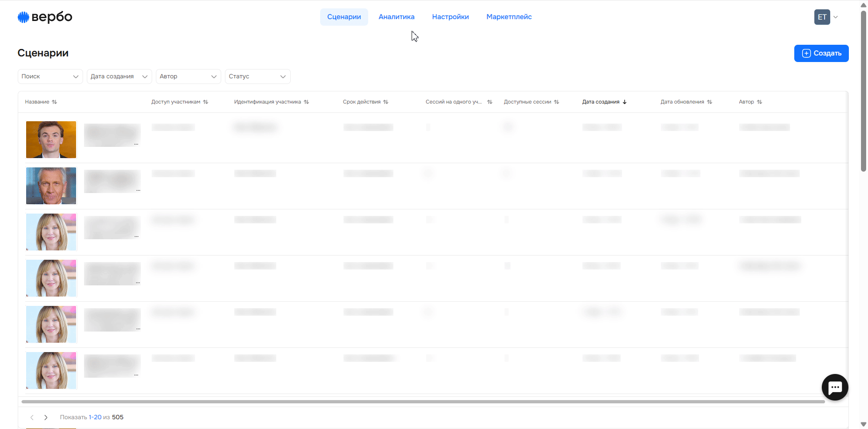Go to next page arrow
868x429 pixels.
point(46,417)
